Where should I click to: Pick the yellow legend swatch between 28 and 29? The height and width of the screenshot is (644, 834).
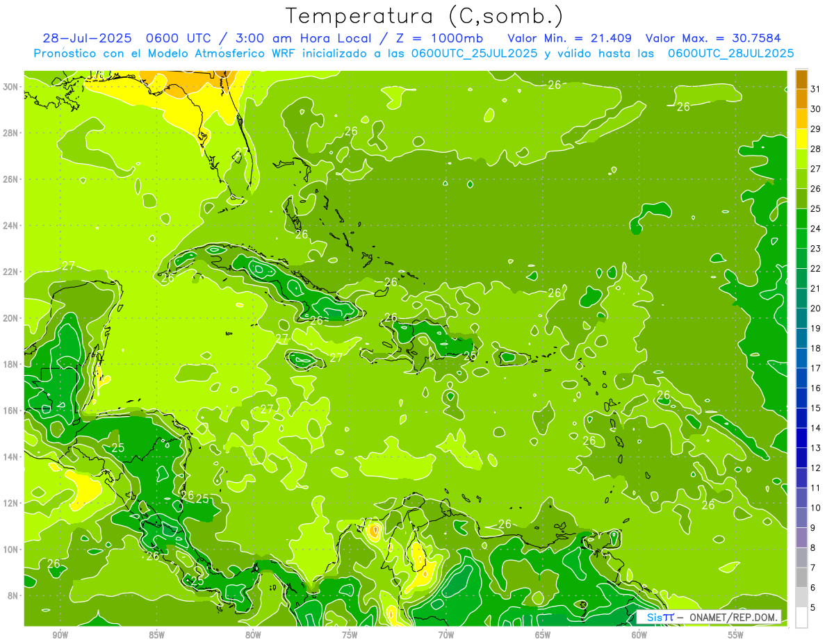802,139
